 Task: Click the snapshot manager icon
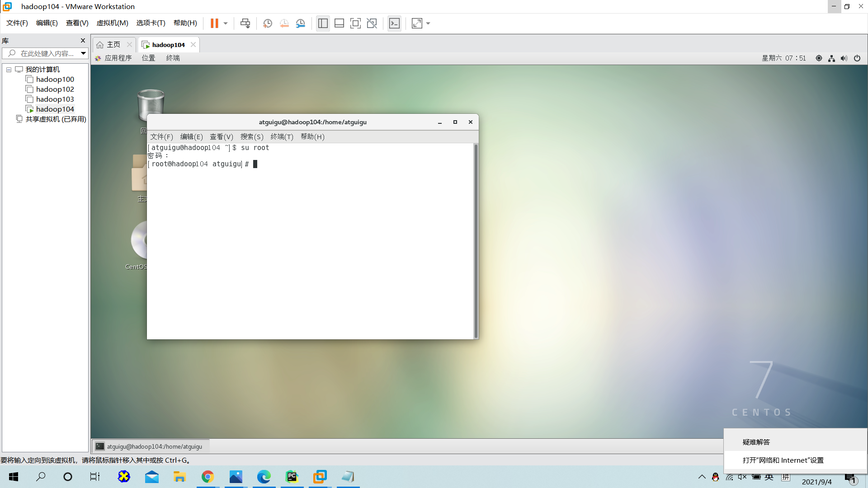(301, 23)
